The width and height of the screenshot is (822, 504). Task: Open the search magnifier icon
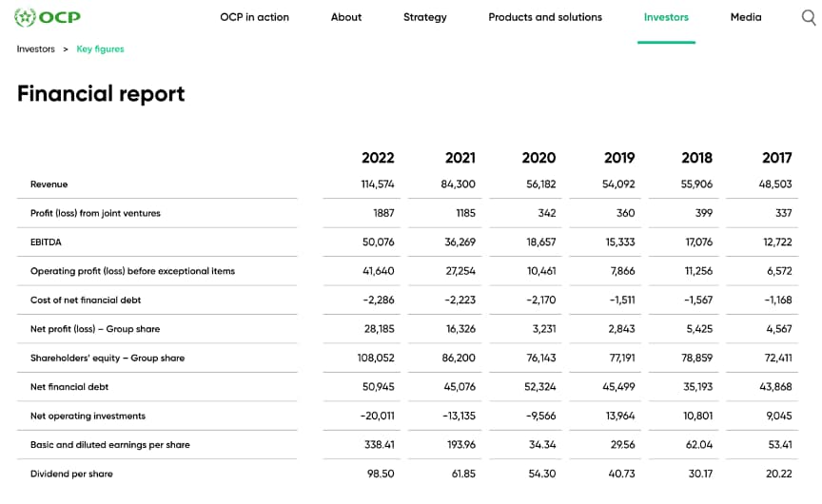tap(808, 17)
